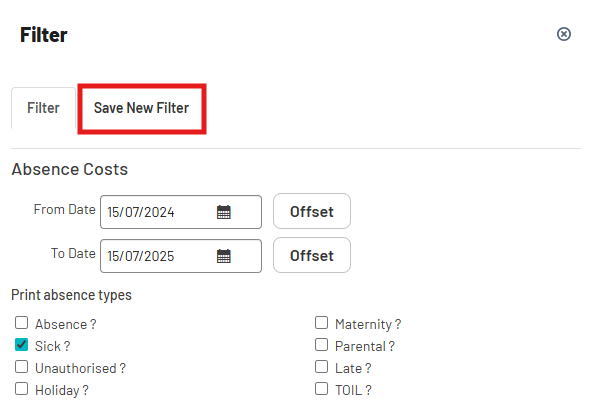Focus the From Date input field

181,212
